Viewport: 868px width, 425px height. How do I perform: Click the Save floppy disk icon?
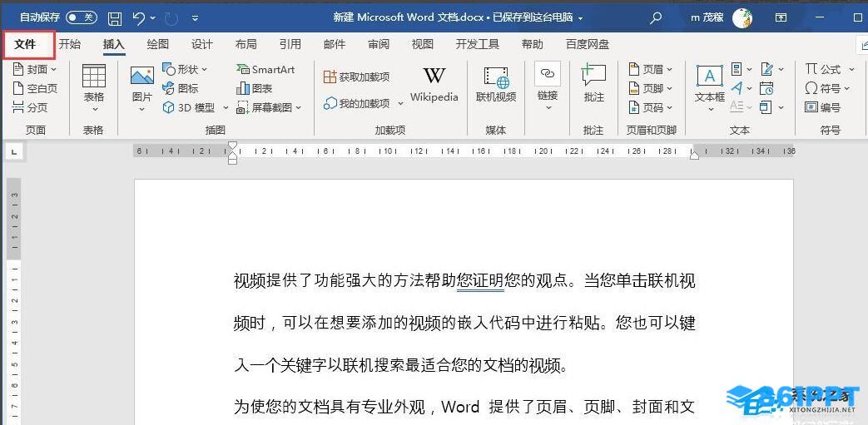pos(115,17)
